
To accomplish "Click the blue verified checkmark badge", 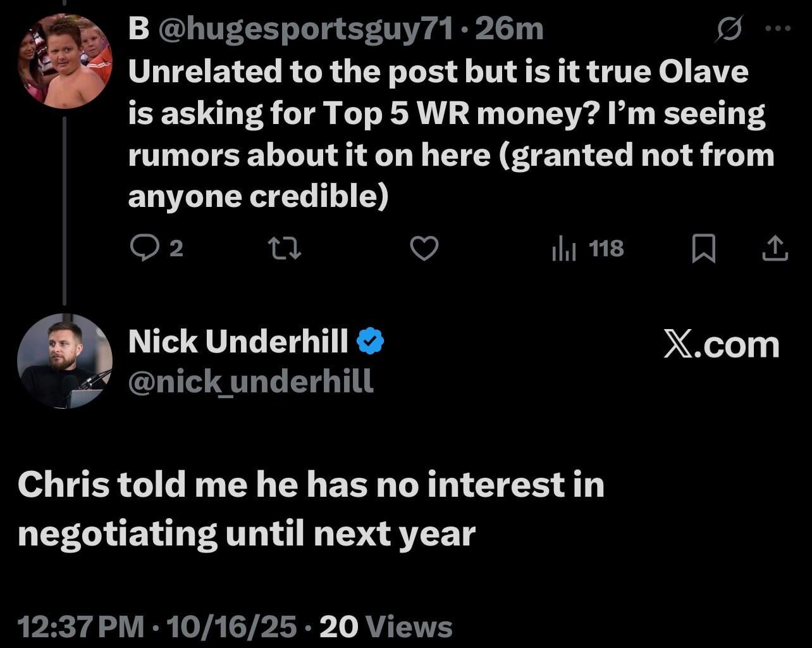I will pyautogui.click(x=370, y=342).
